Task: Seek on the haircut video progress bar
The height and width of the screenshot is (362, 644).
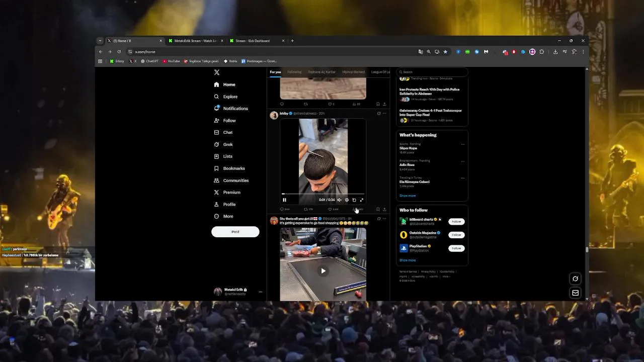Action: pos(323,194)
